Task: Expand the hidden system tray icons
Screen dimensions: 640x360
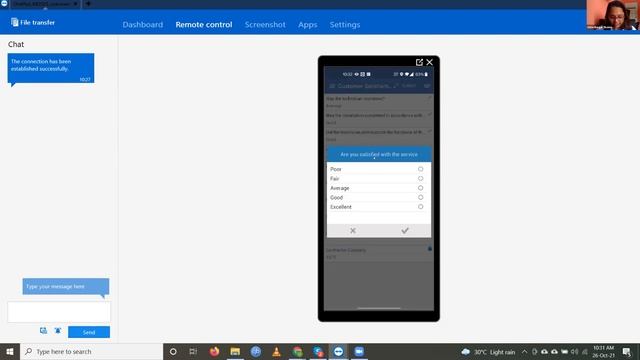Action: coord(524,352)
